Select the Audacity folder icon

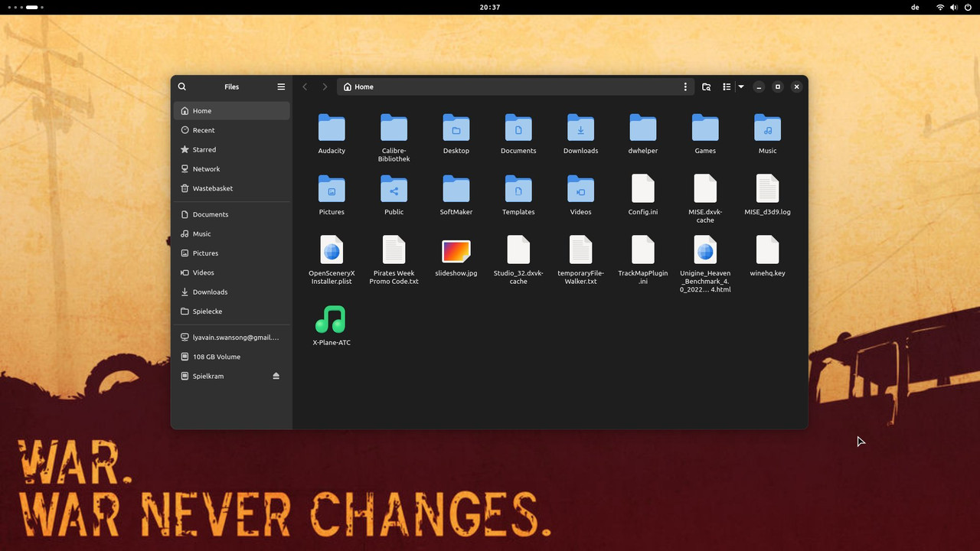(x=332, y=127)
